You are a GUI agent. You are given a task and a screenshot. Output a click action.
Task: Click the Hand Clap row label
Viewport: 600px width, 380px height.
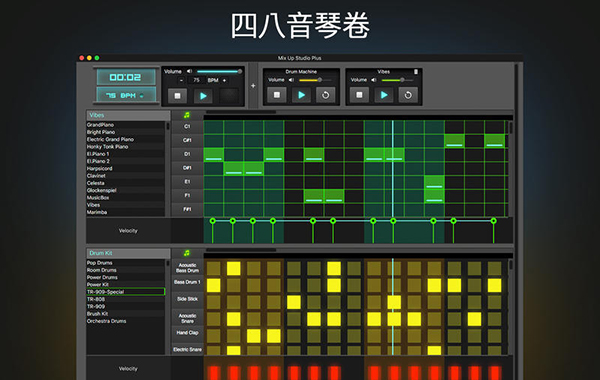187,333
